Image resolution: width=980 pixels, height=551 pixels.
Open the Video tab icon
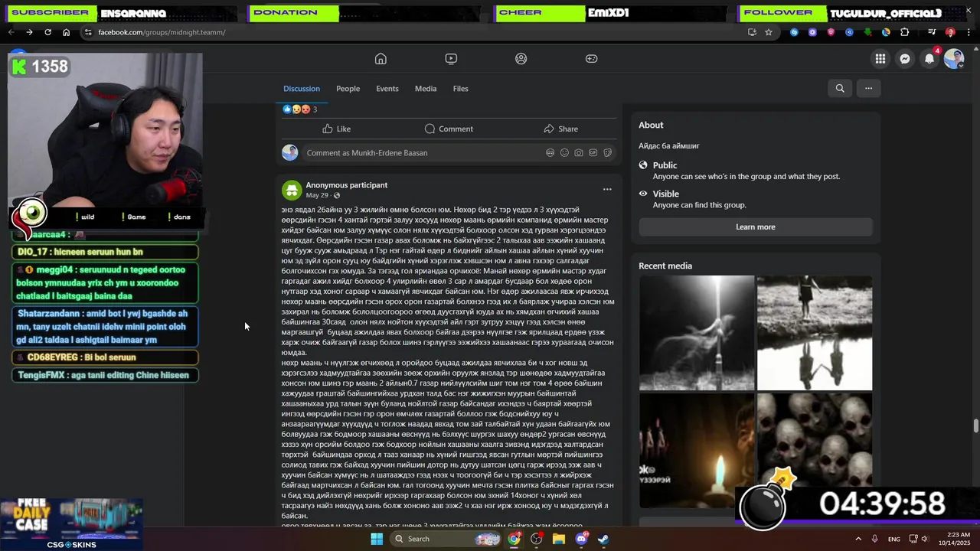pyautogui.click(x=451, y=59)
